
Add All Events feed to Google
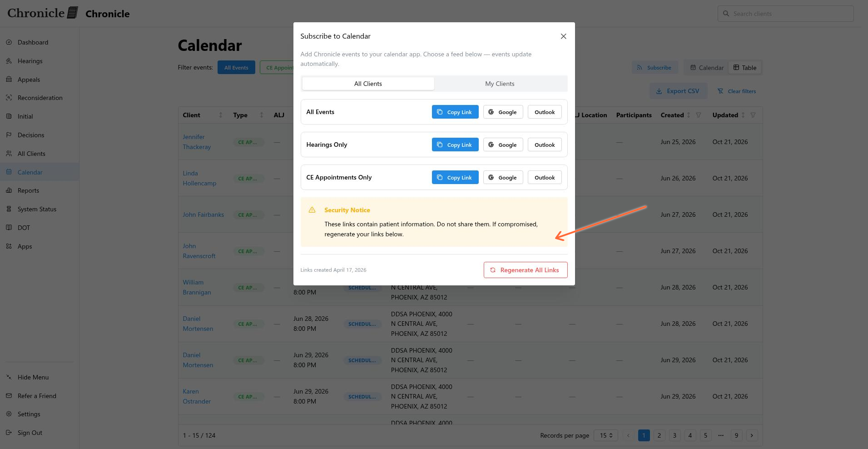(503, 112)
